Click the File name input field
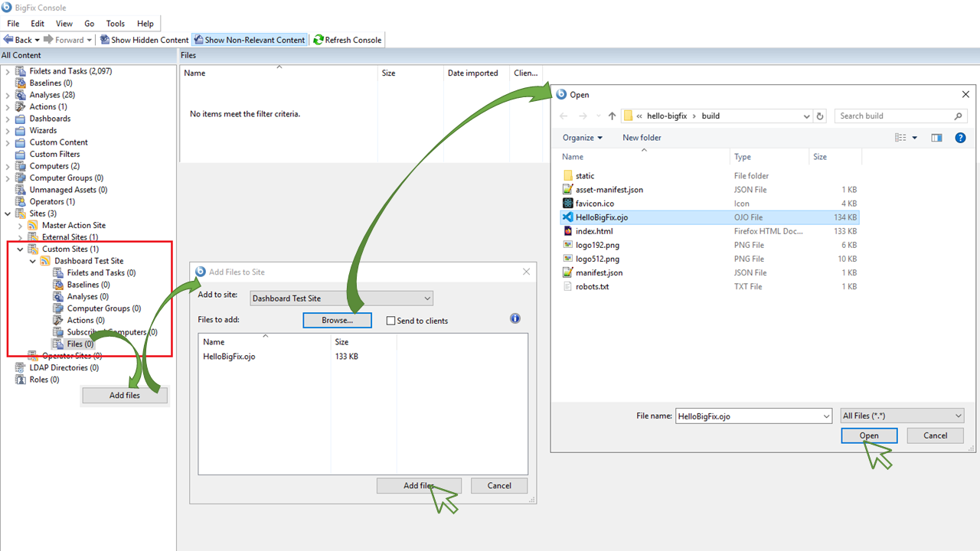The image size is (980, 551). (753, 416)
